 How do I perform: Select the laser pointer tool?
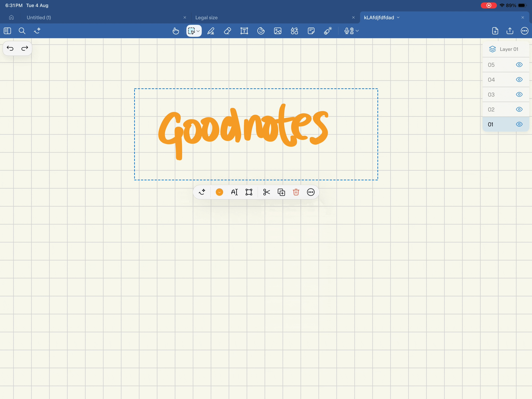point(328,31)
